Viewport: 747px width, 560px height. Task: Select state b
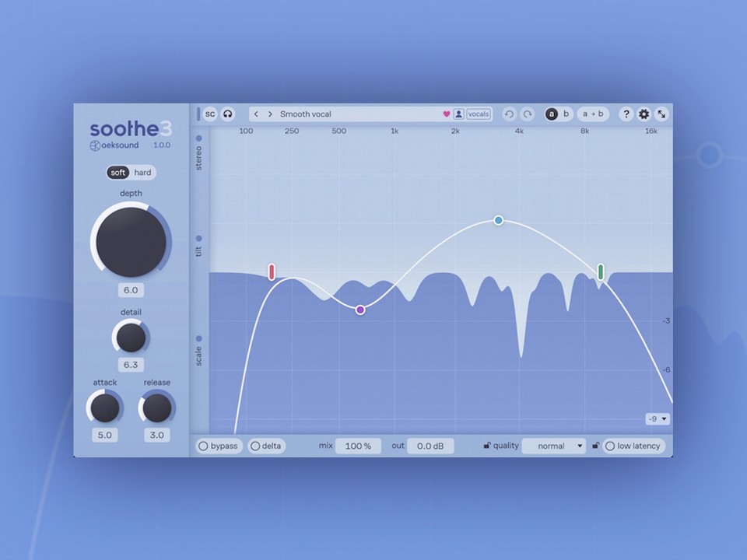(x=566, y=114)
